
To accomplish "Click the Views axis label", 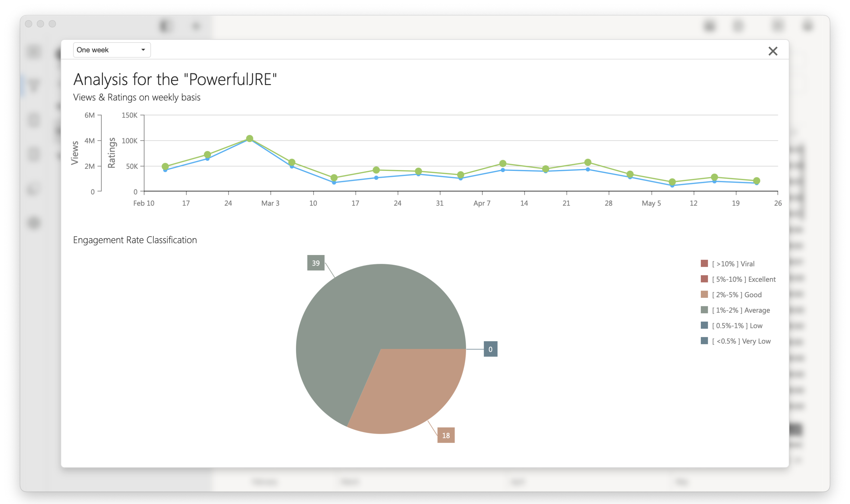I will [x=75, y=153].
